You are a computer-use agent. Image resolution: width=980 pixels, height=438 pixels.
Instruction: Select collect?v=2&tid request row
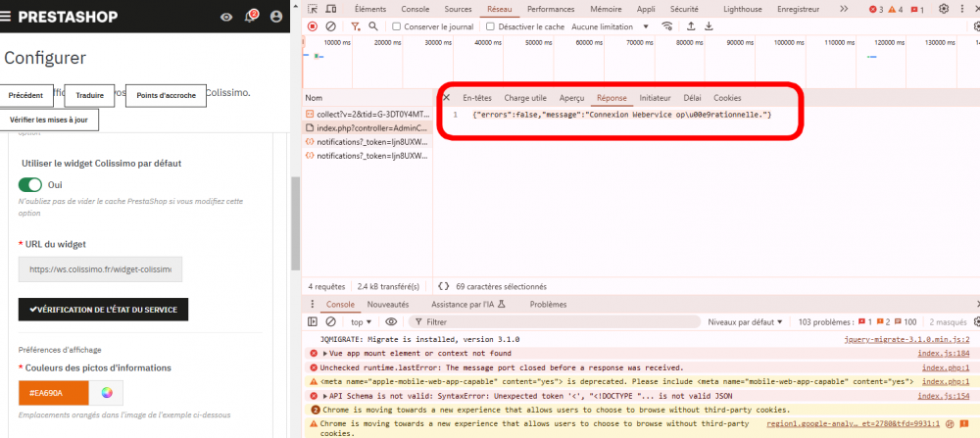pyautogui.click(x=367, y=114)
